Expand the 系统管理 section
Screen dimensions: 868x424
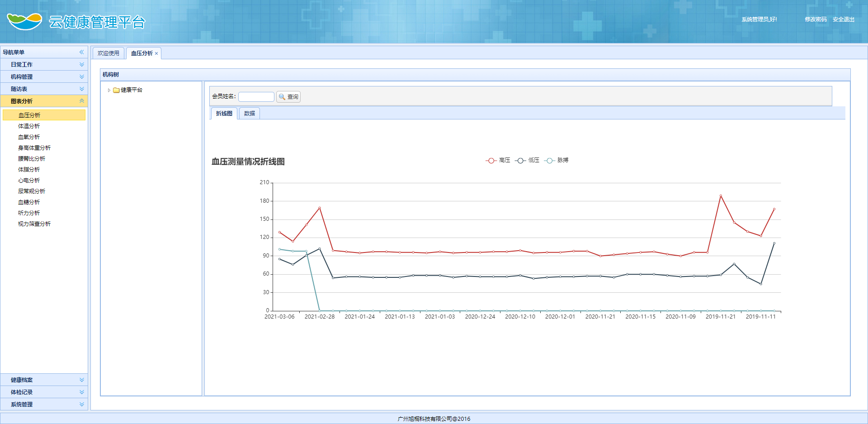44,404
